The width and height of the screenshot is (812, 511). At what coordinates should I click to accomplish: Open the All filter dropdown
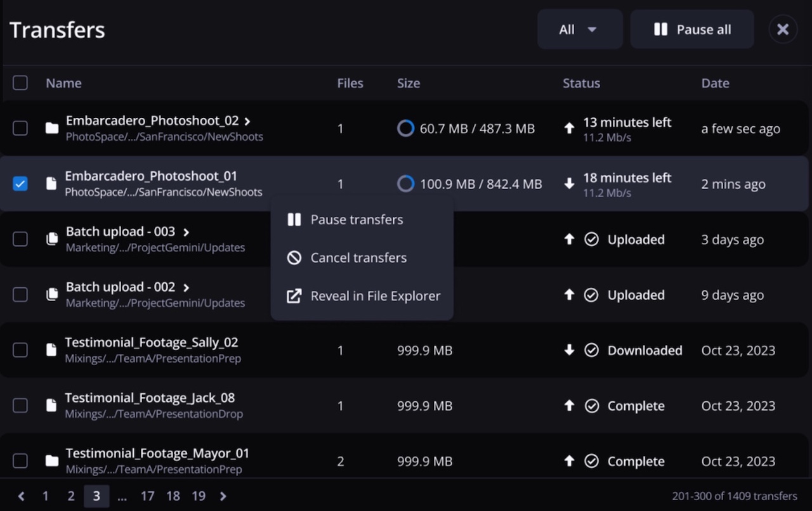[580, 29]
